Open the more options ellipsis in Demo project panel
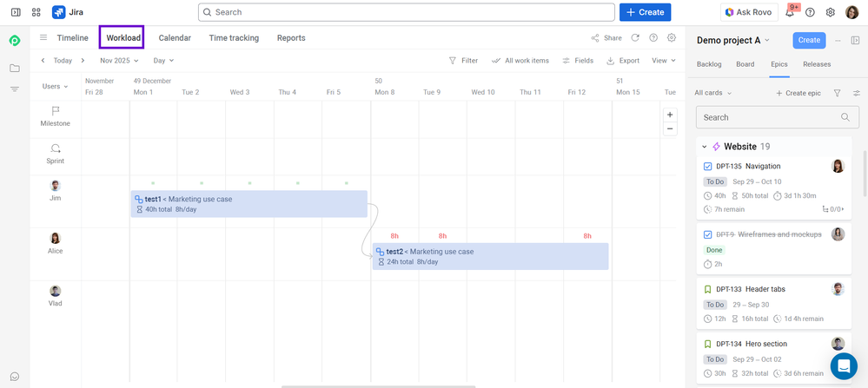Image resolution: width=868 pixels, height=388 pixels. tap(838, 40)
